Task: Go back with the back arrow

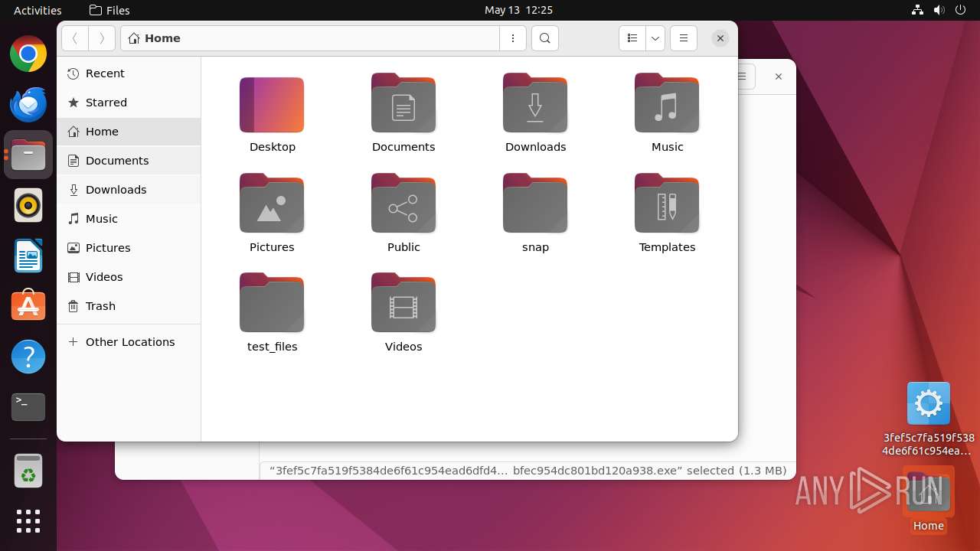Action: (x=75, y=38)
